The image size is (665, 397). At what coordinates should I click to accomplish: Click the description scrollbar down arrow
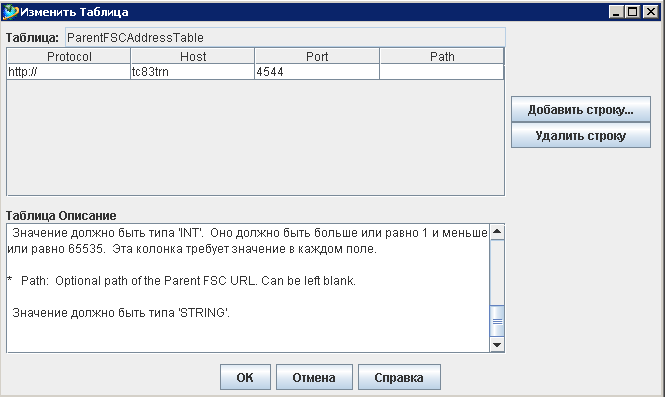coord(497,344)
